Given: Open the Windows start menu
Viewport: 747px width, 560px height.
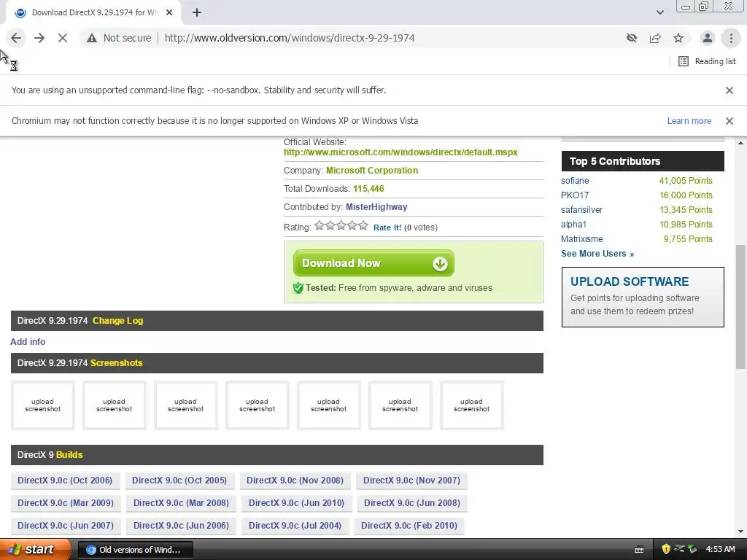Looking at the screenshot, I should click(x=34, y=550).
